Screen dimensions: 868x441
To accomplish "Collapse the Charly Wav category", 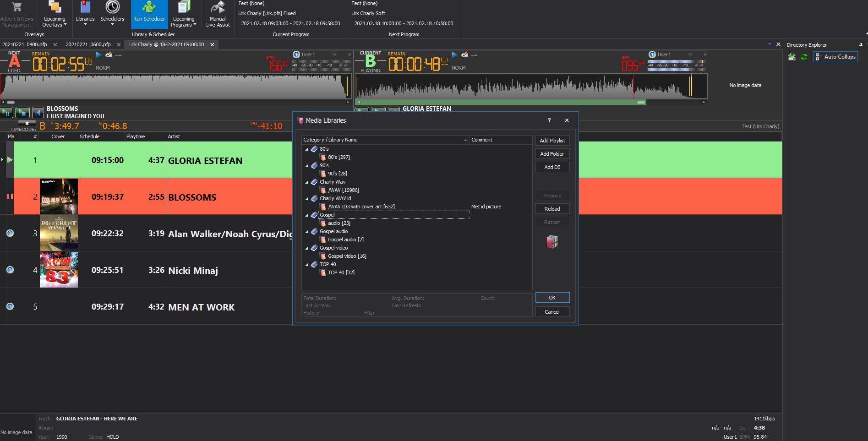I will 307,182.
